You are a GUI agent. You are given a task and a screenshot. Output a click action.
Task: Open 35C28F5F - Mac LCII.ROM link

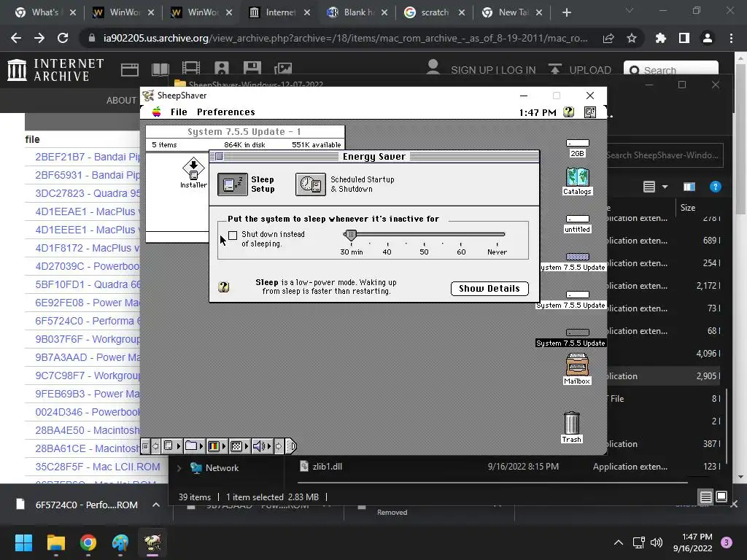(98, 467)
